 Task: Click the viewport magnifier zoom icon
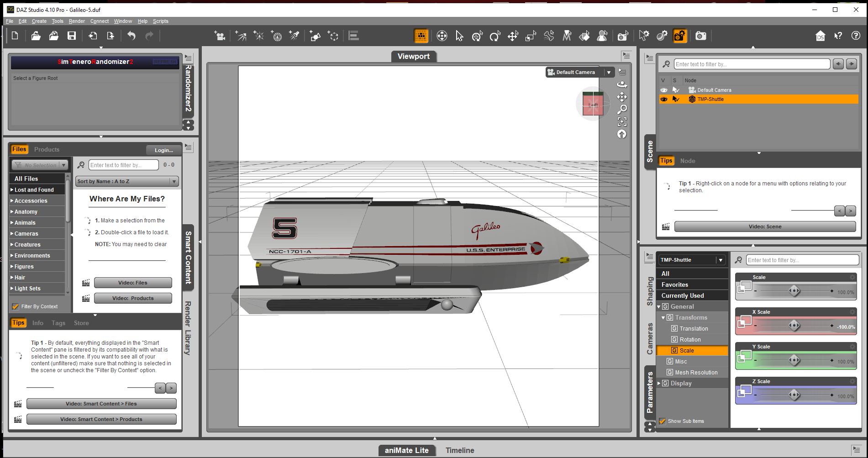click(622, 110)
